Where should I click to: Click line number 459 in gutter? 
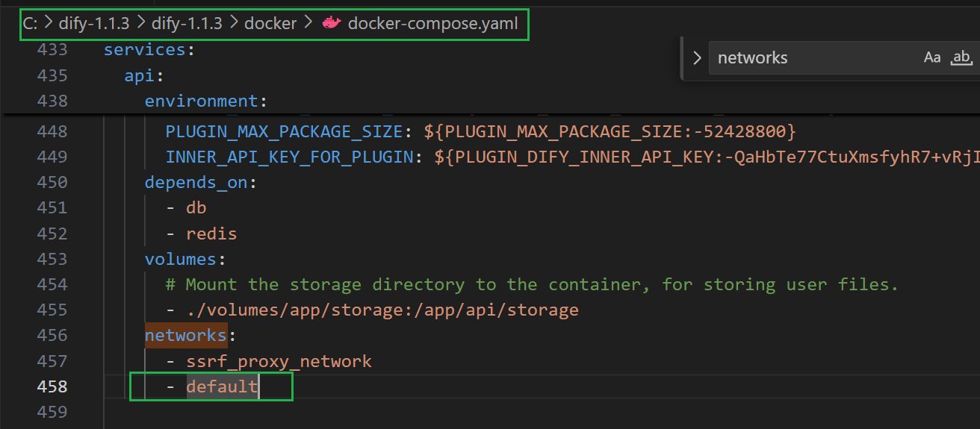pos(52,412)
